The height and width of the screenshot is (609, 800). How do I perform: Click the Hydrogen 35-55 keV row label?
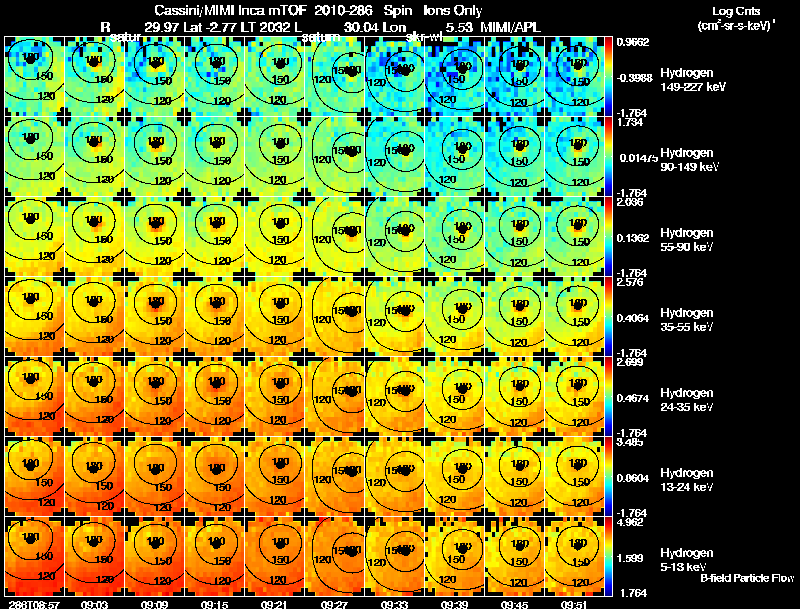[x=687, y=320]
